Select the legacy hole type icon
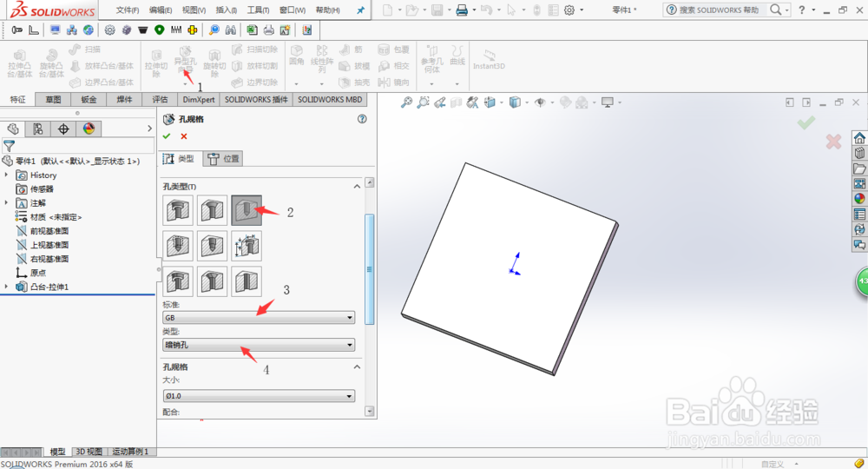 tap(247, 246)
